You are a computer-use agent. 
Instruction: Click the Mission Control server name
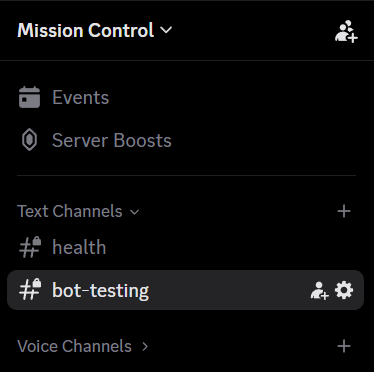(x=86, y=30)
